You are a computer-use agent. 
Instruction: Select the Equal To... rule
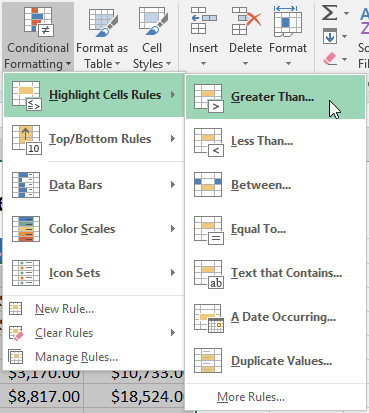point(275,229)
